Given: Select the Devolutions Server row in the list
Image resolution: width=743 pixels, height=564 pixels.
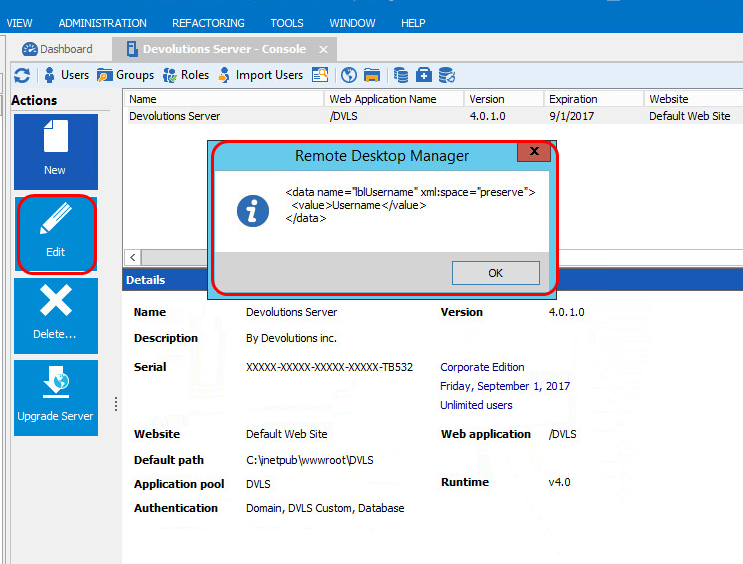Looking at the screenshot, I should 434,116.
